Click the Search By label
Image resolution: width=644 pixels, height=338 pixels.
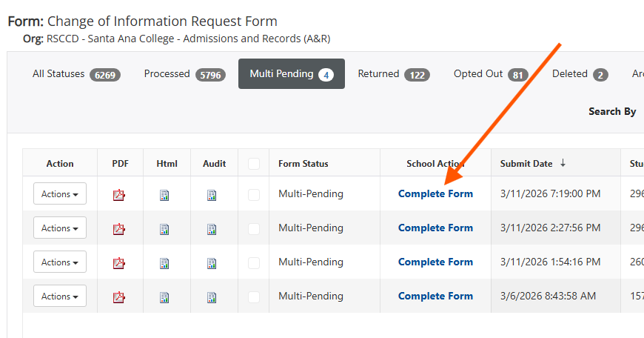point(612,111)
